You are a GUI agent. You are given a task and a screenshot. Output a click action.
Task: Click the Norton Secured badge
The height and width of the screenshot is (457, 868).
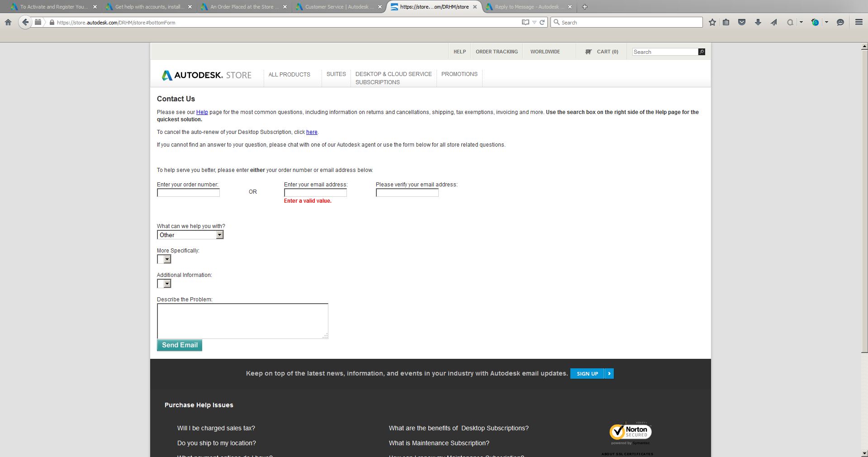631,433
